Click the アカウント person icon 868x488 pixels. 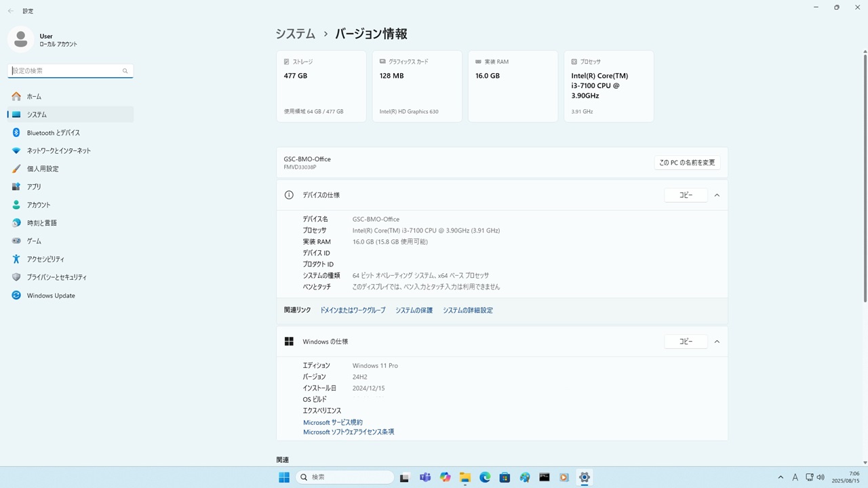[x=16, y=205]
